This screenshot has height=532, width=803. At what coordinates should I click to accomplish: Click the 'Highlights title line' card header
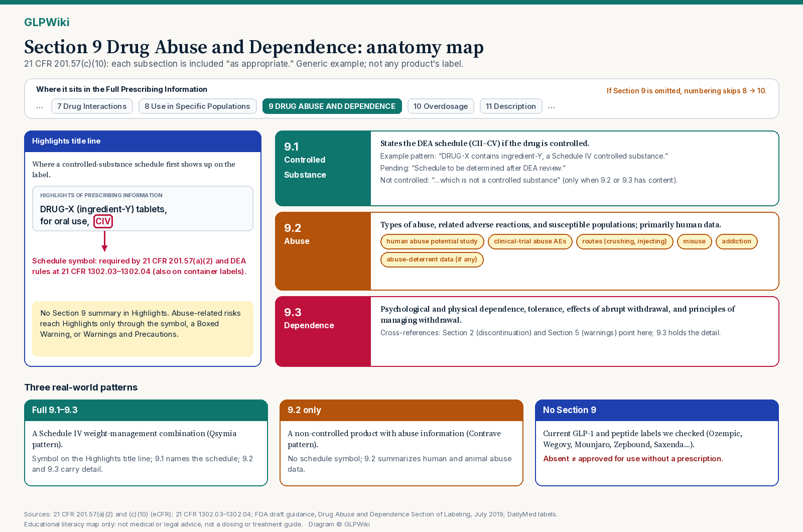(143, 142)
